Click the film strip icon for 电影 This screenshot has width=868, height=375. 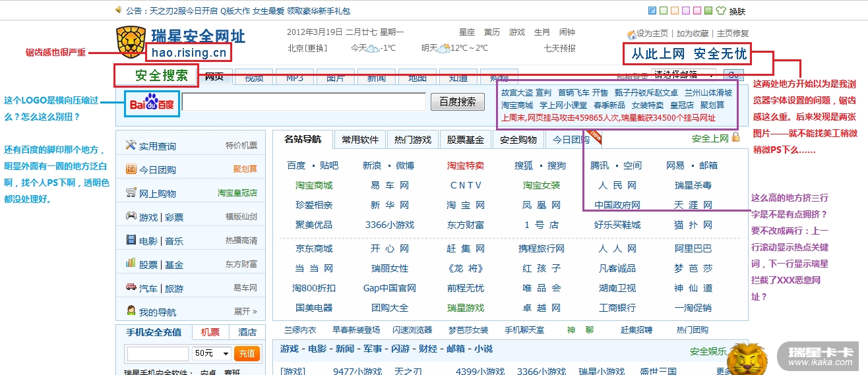tap(131, 240)
